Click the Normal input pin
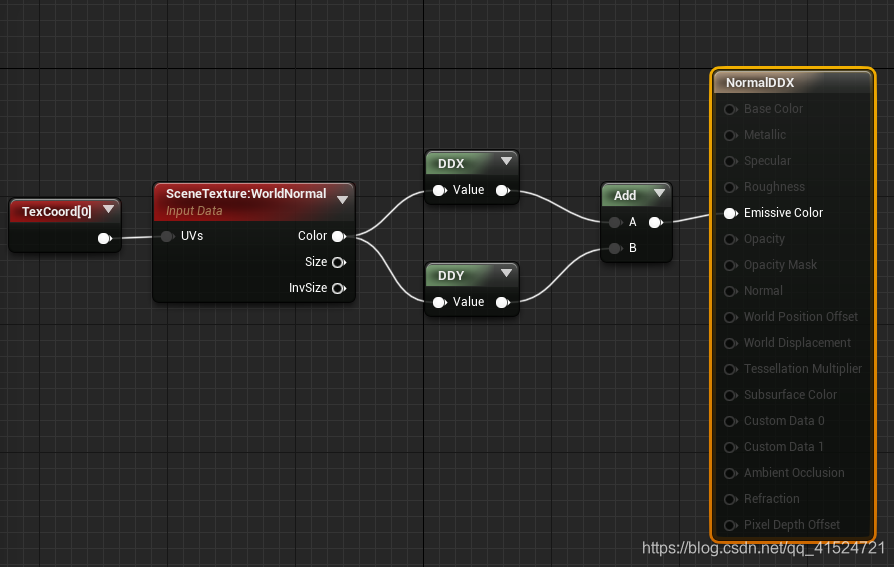 [730, 291]
